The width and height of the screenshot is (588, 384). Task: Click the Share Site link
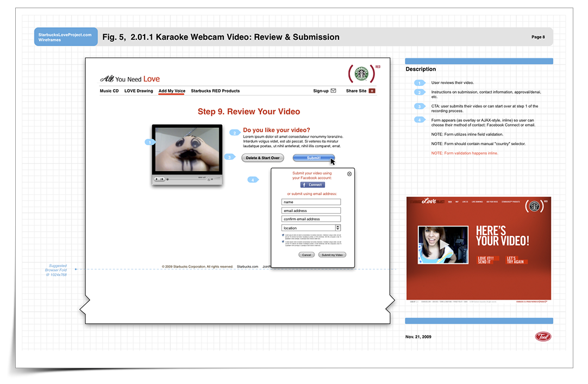click(356, 90)
